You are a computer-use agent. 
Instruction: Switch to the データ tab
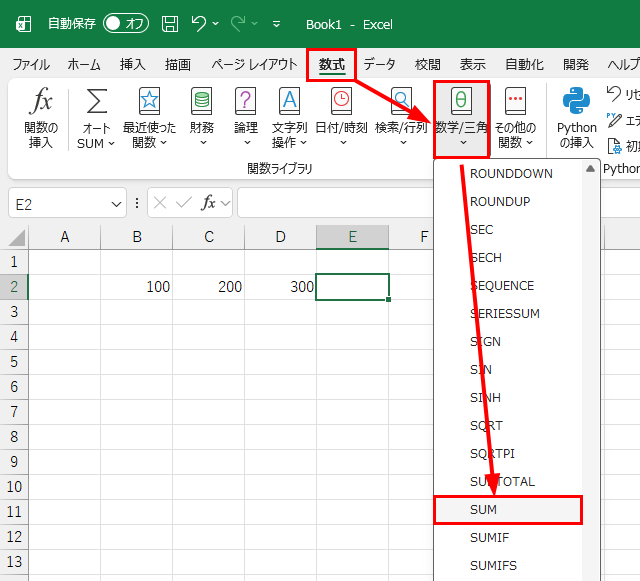coord(379,65)
